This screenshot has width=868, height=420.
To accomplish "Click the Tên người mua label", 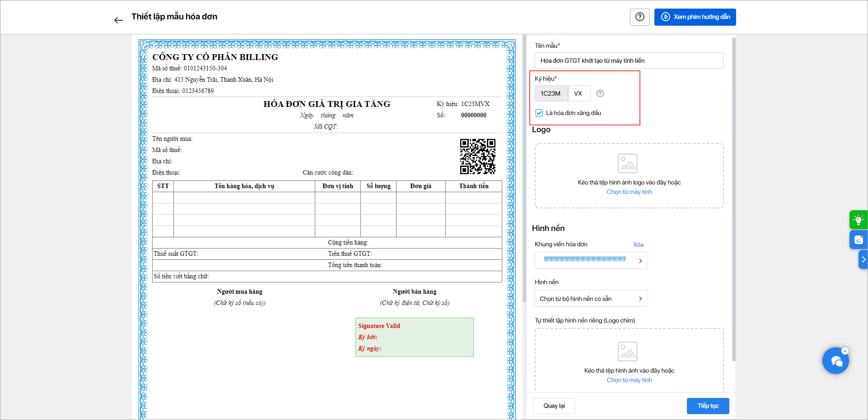I will coord(172,139).
